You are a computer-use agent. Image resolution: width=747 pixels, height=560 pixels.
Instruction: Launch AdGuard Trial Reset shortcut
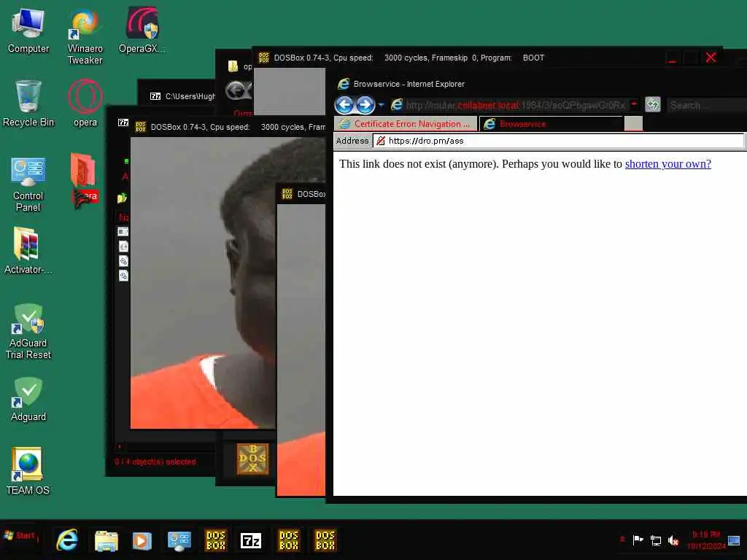pos(28,332)
